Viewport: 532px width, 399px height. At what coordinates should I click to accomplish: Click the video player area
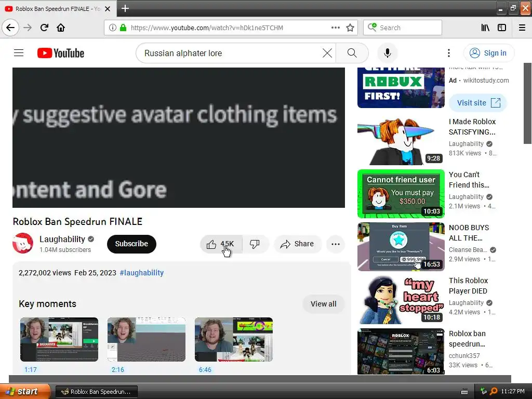[179, 137]
